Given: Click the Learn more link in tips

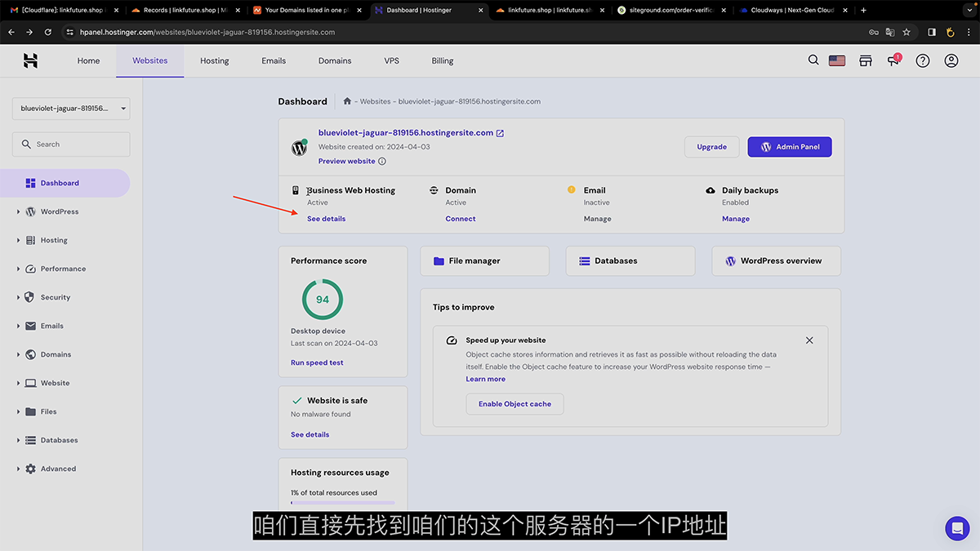Looking at the screenshot, I should (x=486, y=379).
